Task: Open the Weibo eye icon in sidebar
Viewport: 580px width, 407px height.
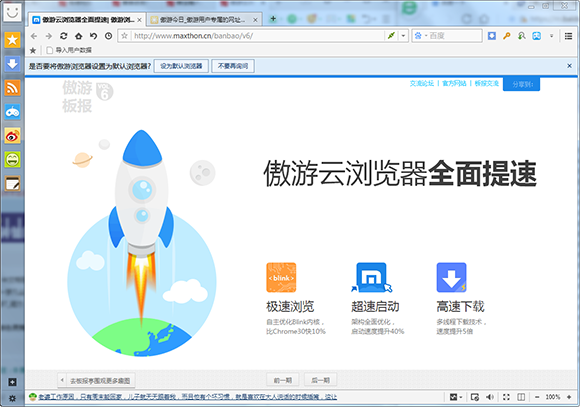Action: coord(12,136)
